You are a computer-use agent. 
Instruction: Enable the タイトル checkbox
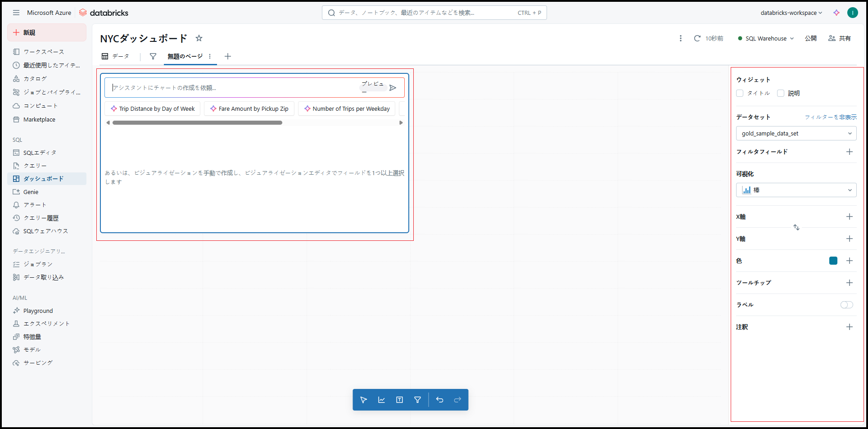coord(740,93)
